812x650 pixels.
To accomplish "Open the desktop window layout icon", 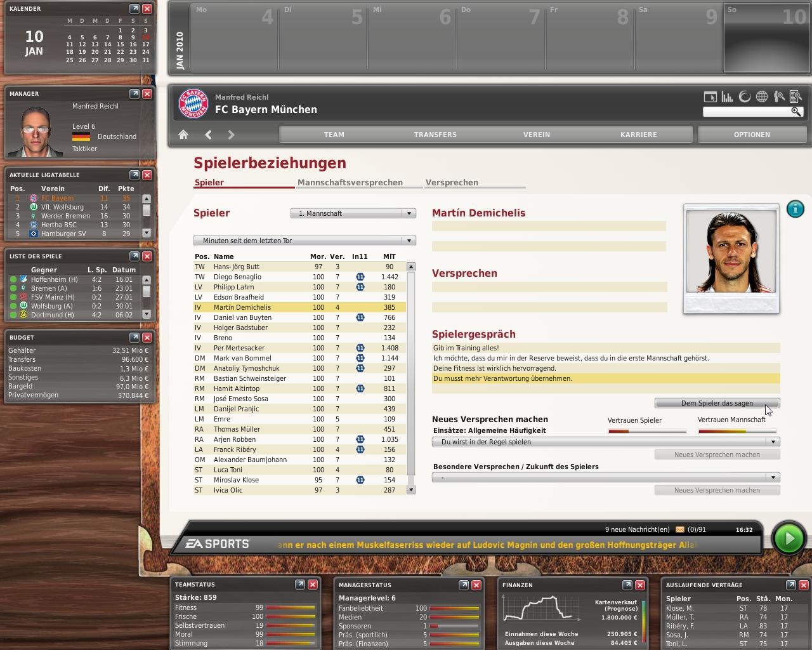I will 710,96.
